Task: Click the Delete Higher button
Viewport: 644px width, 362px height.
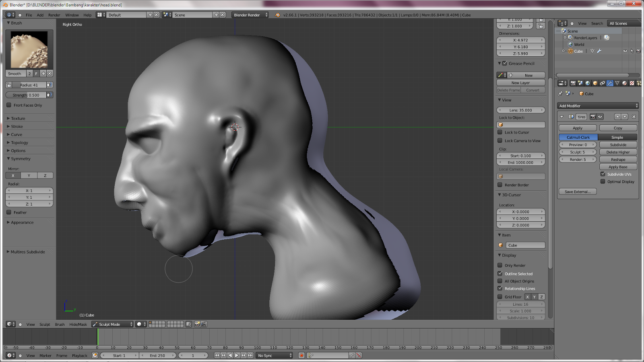Action: (618, 152)
